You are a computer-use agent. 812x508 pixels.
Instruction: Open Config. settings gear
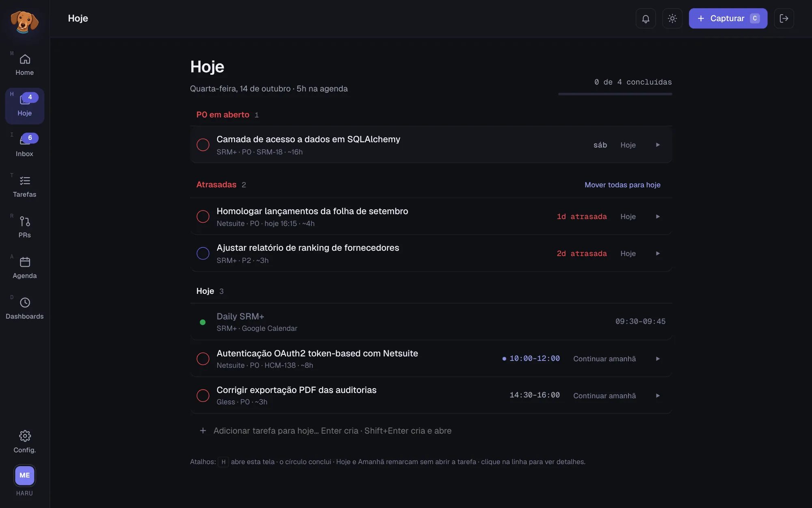tap(25, 442)
